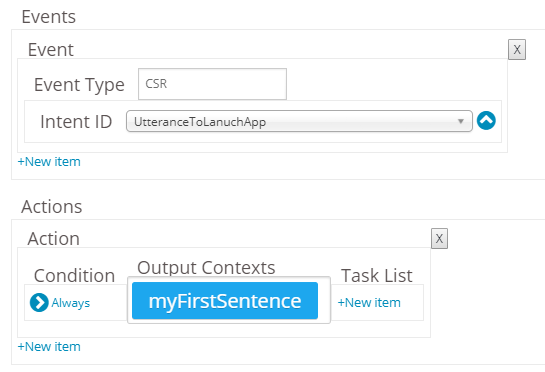Open the Always condition link
The height and width of the screenshot is (372, 545).
[71, 303]
